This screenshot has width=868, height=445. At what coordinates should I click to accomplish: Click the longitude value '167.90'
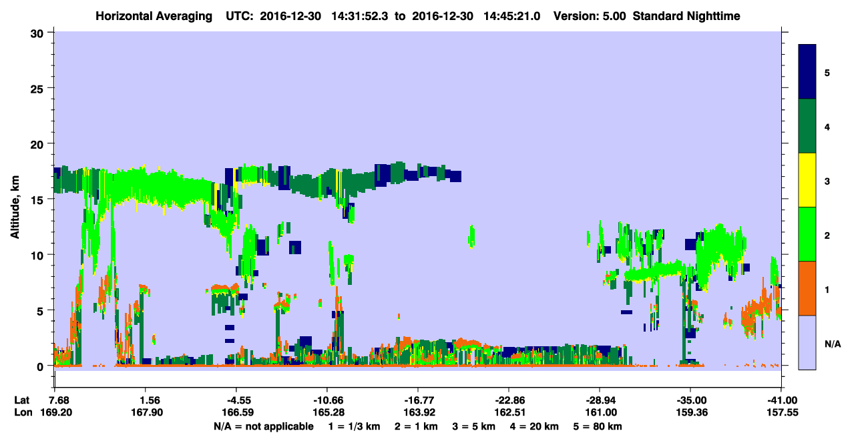pyautogui.click(x=146, y=413)
